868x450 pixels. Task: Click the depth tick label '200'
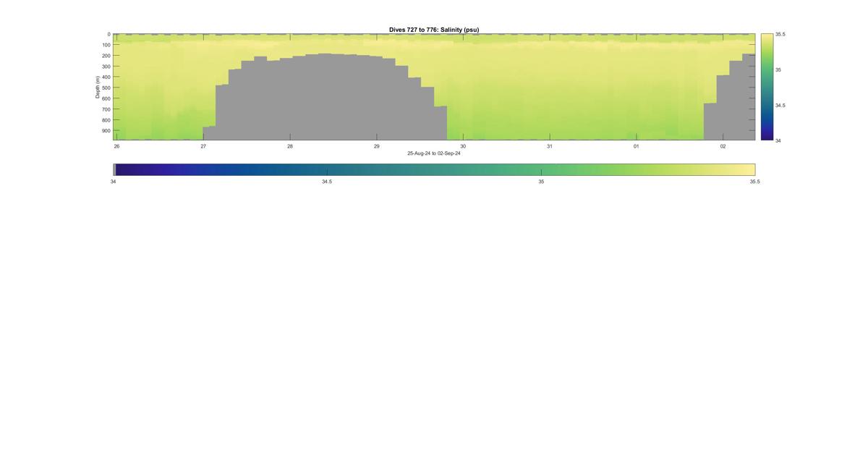[106, 56]
